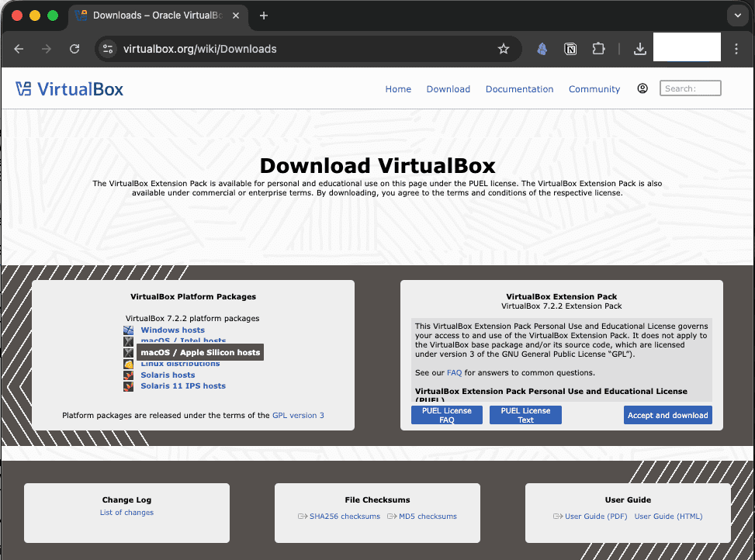Viewport: 755px width, 560px height.
Task: Select the Download navigation link
Action: point(448,89)
